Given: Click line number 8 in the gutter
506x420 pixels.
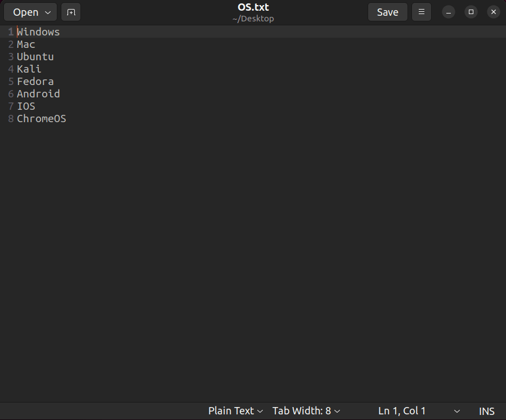Looking at the screenshot, I should 11,119.
